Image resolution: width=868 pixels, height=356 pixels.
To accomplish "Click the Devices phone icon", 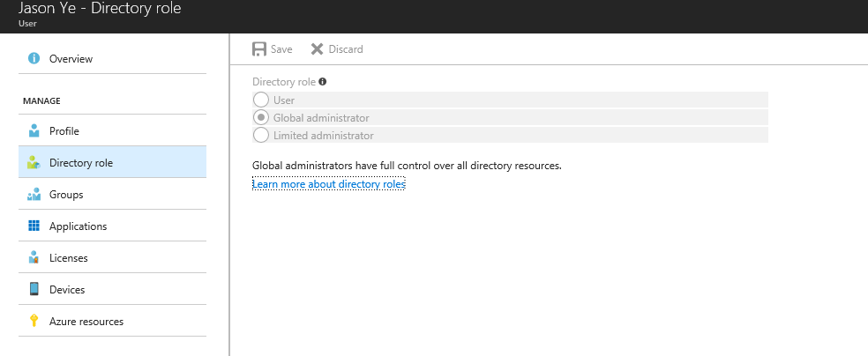I will click(x=34, y=289).
